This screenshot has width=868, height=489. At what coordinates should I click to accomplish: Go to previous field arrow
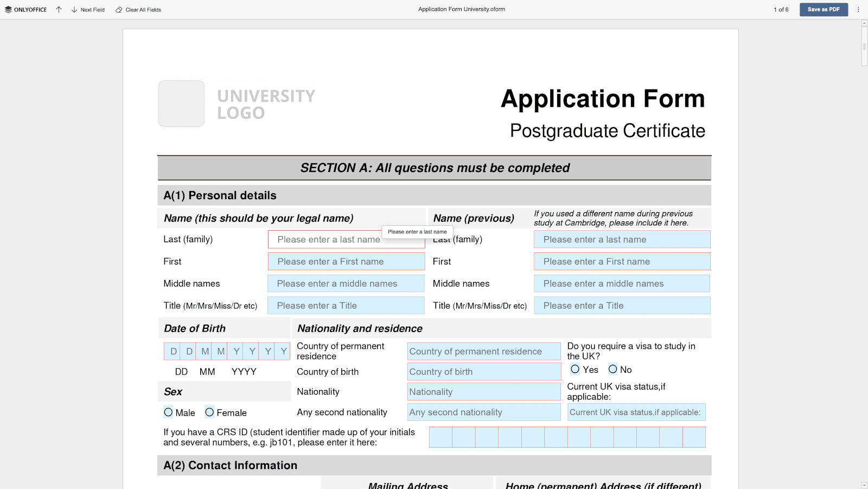coord(59,10)
